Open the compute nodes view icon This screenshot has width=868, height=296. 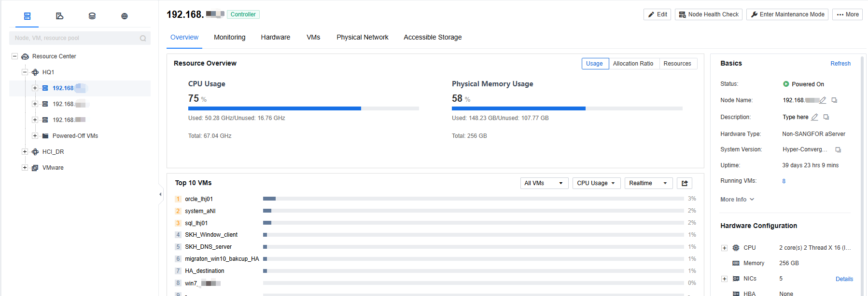click(x=28, y=16)
